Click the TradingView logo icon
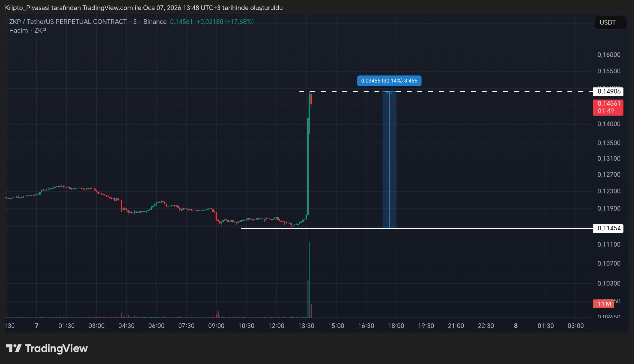Image resolution: width=634 pixels, height=364 pixels. (x=14, y=348)
